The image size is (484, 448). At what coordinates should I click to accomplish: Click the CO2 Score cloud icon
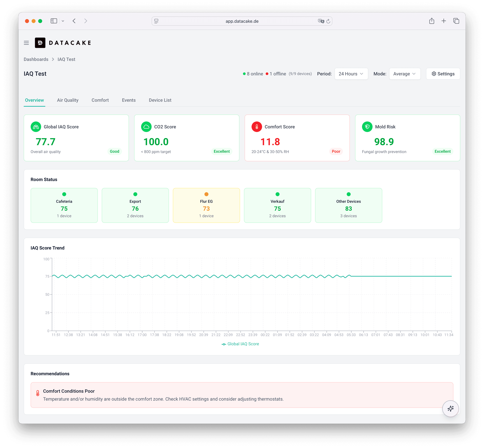coord(146,127)
